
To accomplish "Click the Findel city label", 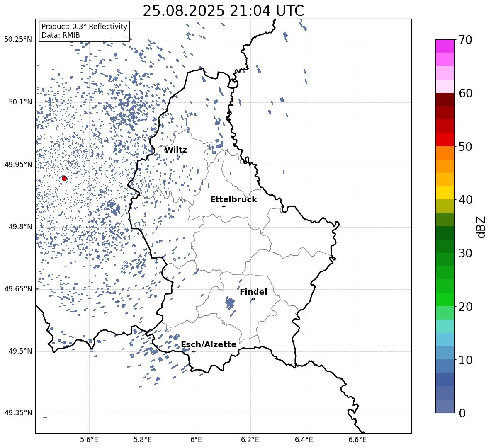I will pyautogui.click(x=253, y=292).
